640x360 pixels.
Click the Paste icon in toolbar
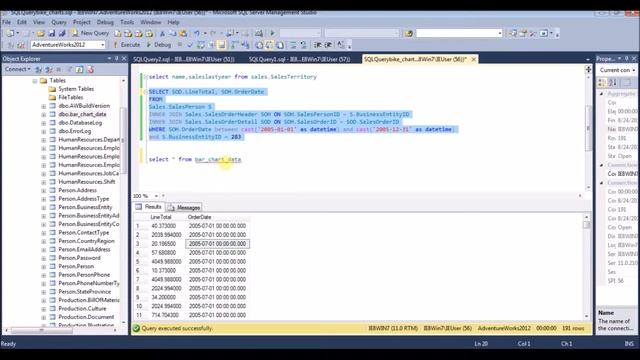click(x=183, y=33)
